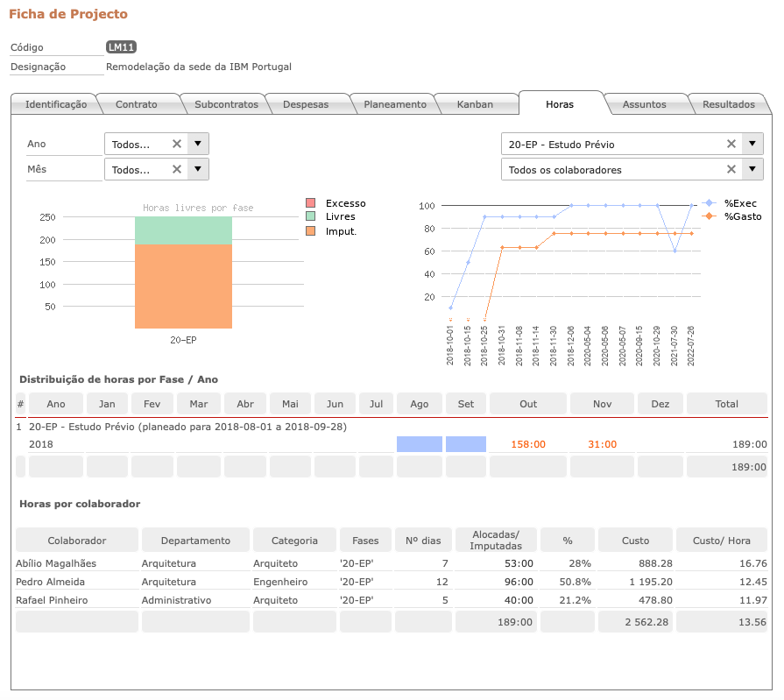Sort by the Custo column header

pos(635,541)
